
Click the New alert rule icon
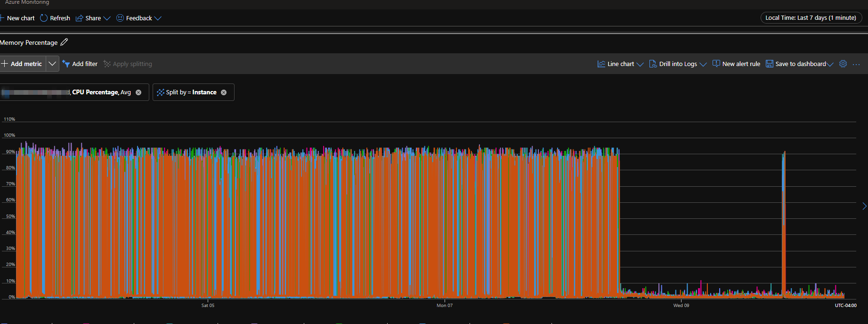click(716, 64)
